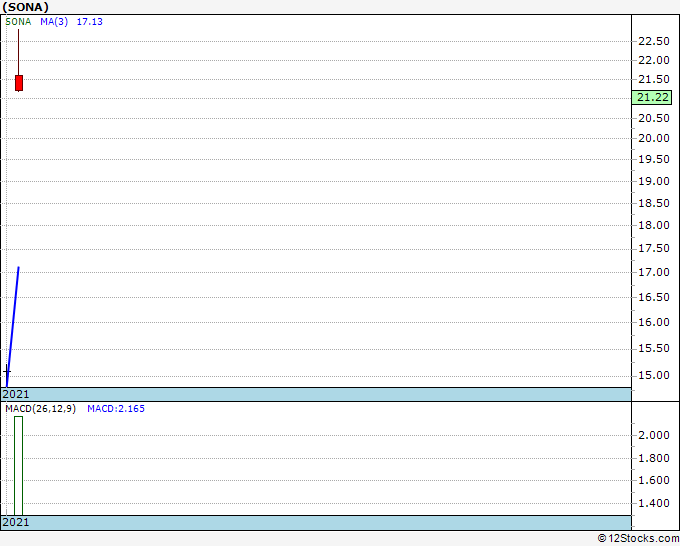Click the red SONA candlestick body
This screenshot has width=680, height=546.
[x=19, y=83]
